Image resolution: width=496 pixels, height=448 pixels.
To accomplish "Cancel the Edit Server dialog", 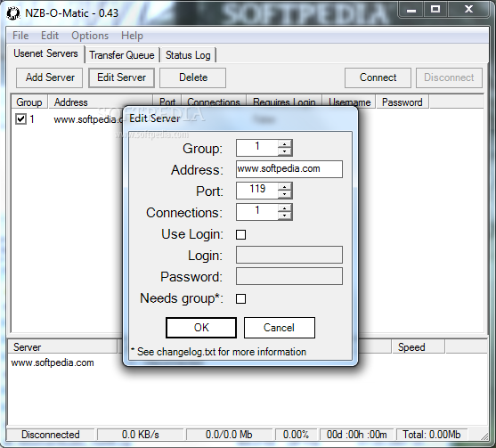I will 280,328.
